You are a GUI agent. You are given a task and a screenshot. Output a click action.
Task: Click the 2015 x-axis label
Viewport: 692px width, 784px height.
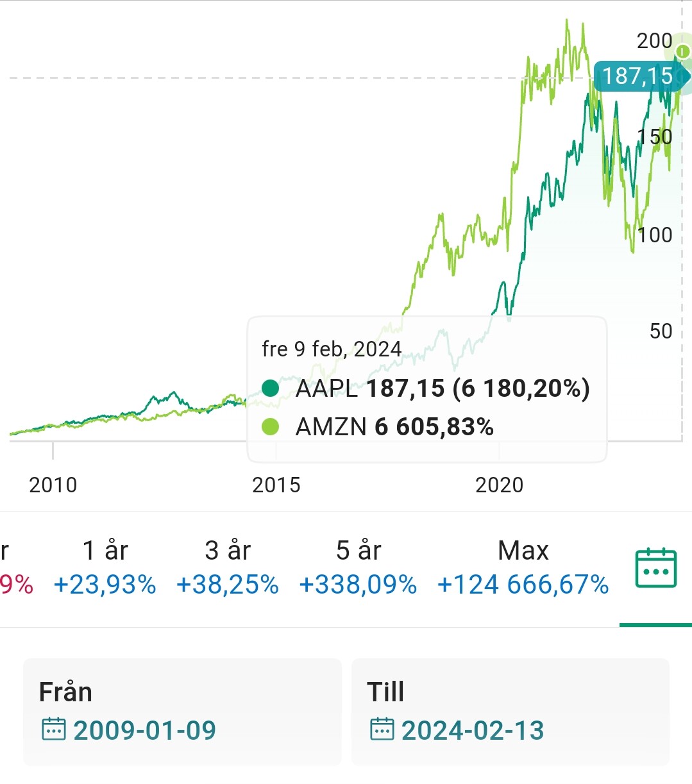pyautogui.click(x=276, y=485)
